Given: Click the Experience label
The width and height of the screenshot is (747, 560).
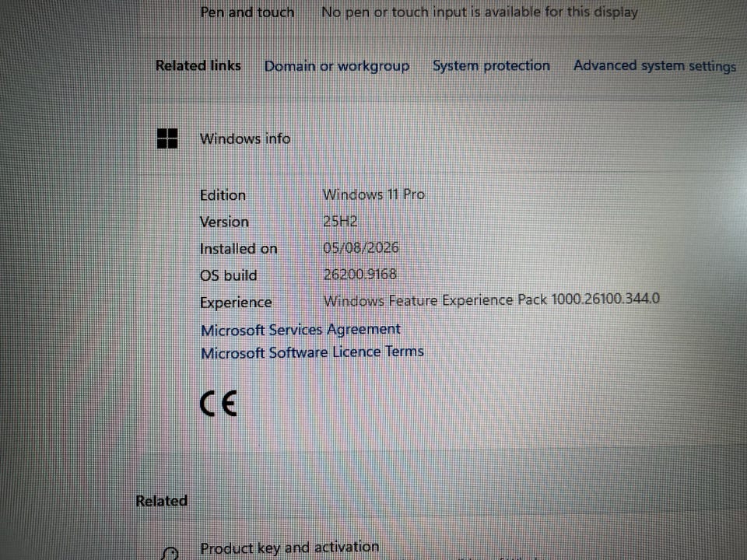Looking at the screenshot, I should click(236, 303).
